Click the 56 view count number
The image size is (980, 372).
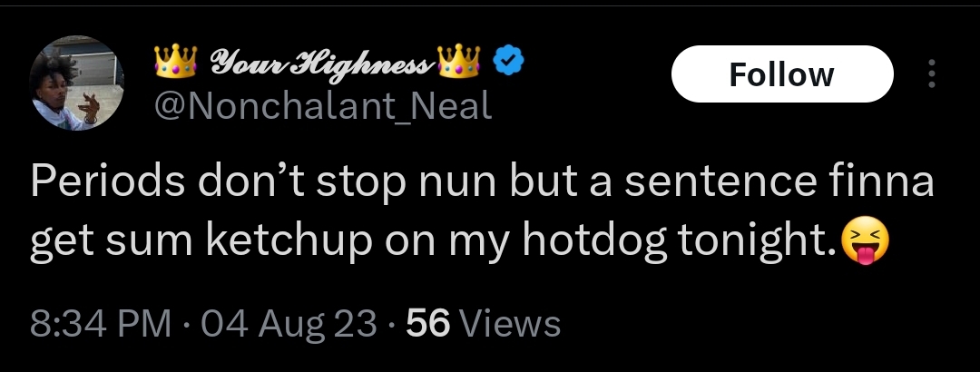coord(428,322)
